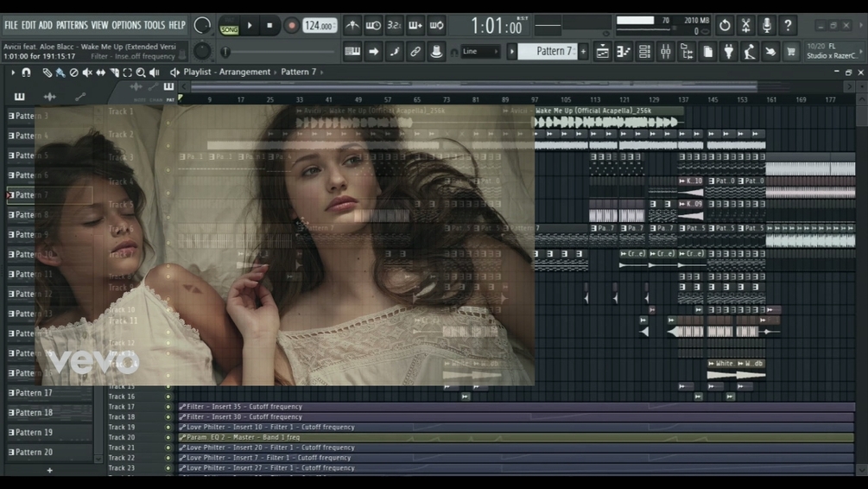Toggle note/clip grouping link icon
Image resolution: width=868 pixels, height=489 pixels.
click(x=415, y=52)
